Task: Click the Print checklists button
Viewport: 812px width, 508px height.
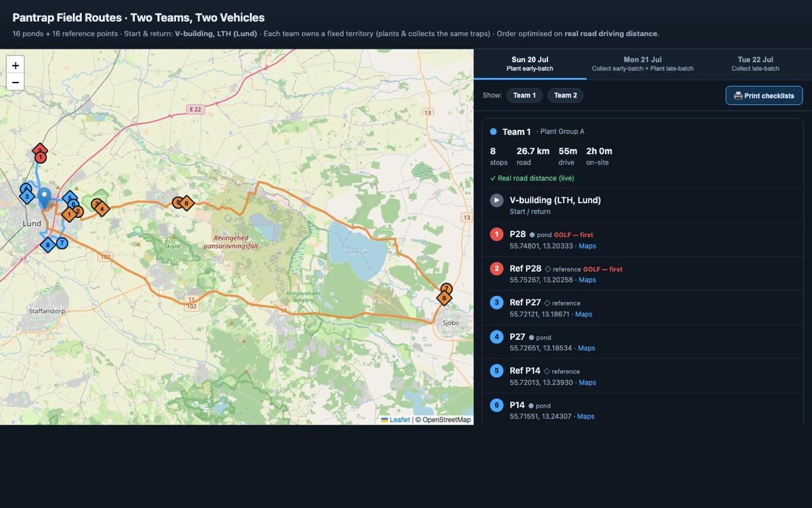Action: [764, 96]
